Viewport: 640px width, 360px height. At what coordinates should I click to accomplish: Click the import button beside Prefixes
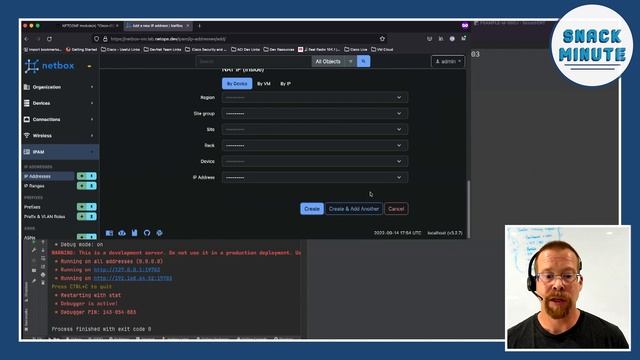(92, 207)
